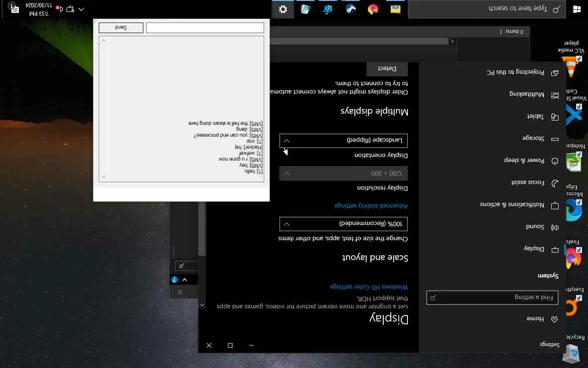This screenshot has height=368, width=588.
Task: Open the Windows Start menu
Action: 577,9
